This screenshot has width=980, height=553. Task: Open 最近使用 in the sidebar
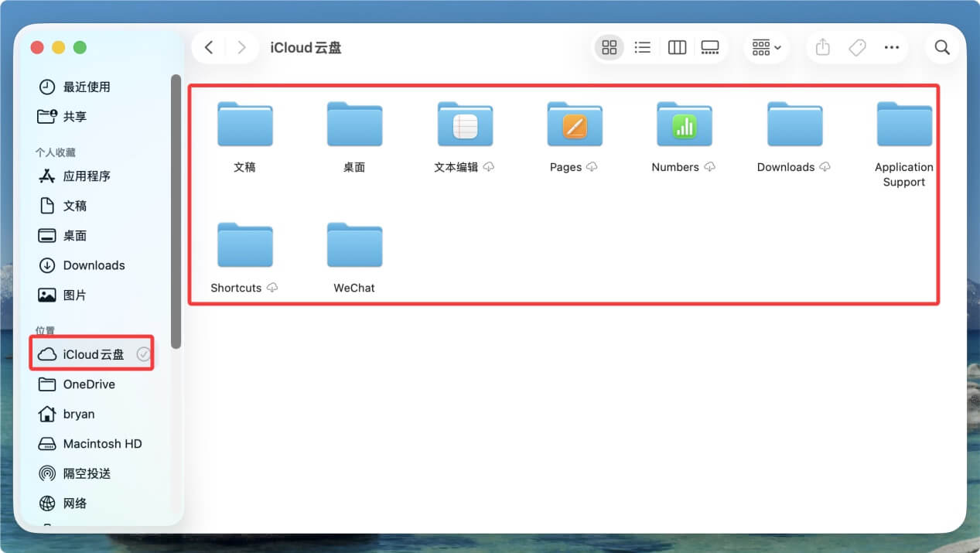pos(86,87)
